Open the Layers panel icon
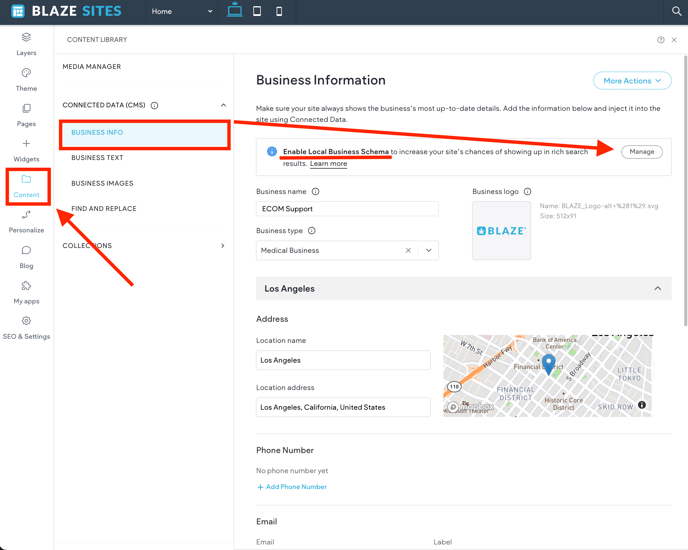 [26, 38]
